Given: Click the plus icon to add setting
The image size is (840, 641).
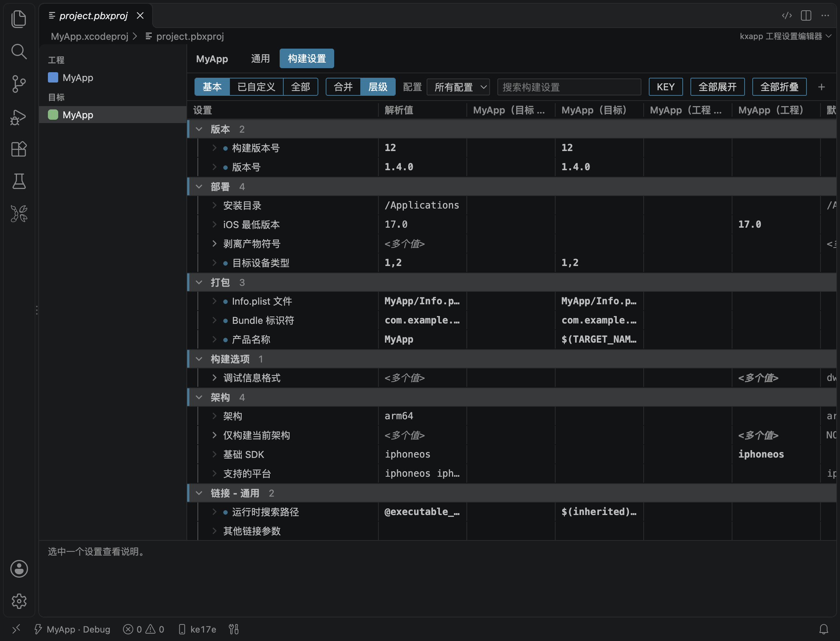Looking at the screenshot, I should pyautogui.click(x=821, y=87).
